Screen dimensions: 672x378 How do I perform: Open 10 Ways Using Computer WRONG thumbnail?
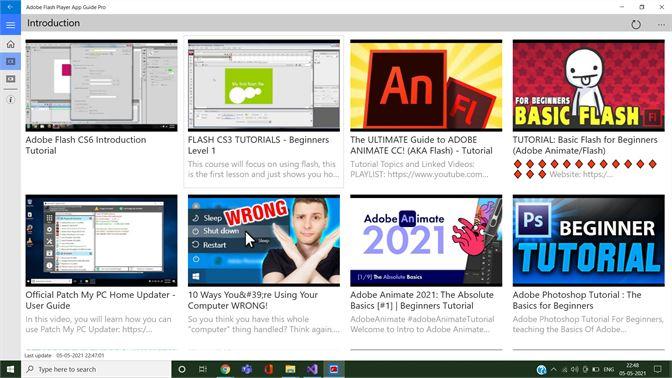pos(264,241)
